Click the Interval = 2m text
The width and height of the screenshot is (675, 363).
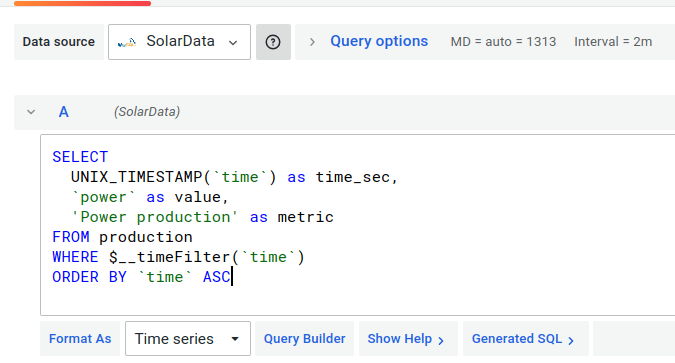613,42
